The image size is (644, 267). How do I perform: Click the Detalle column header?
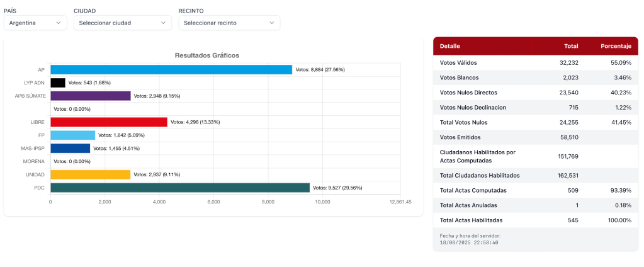coord(449,46)
